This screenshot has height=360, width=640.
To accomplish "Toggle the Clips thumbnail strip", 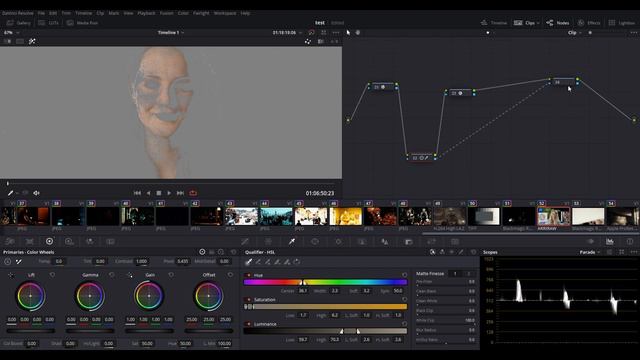I will pos(524,23).
